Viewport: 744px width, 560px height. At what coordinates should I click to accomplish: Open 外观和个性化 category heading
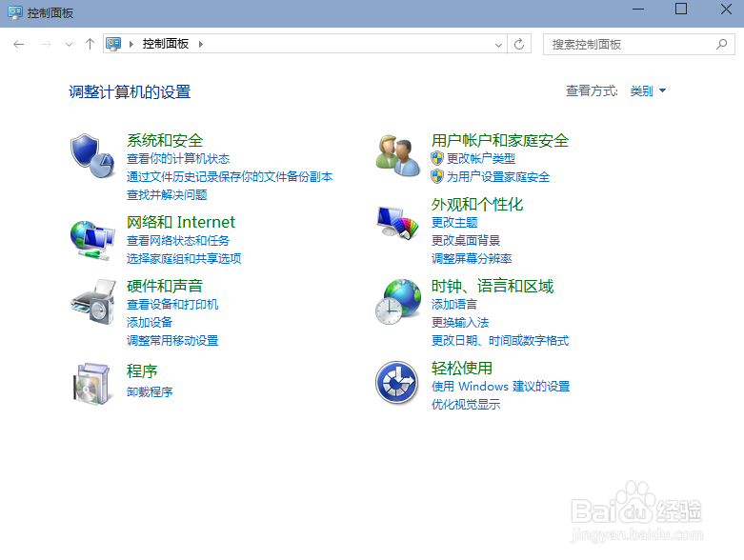click(477, 205)
